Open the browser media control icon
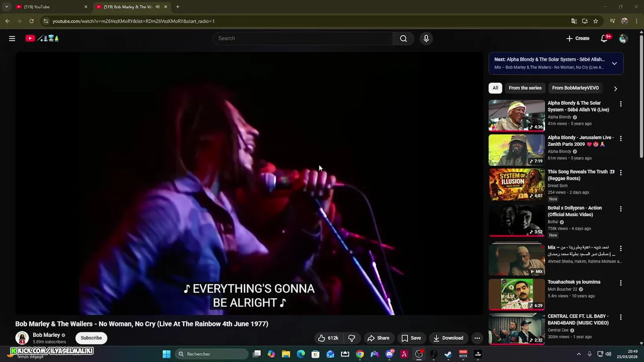 (x=612, y=21)
